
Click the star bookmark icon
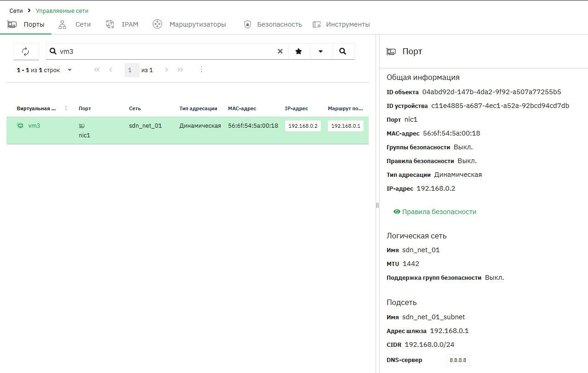click(x=299, y=51)
